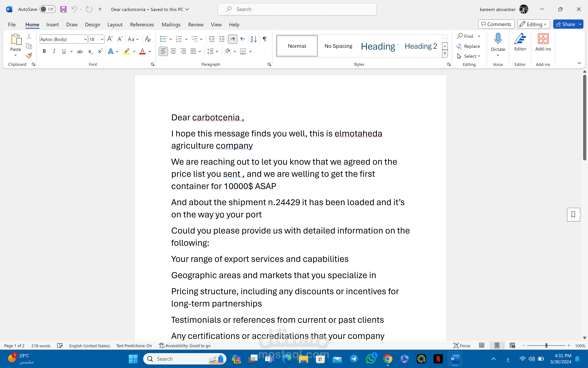The height and width of the screenshot is (368, 588).
Task: Switch to the Design tab
Action: tap(92, 24)
